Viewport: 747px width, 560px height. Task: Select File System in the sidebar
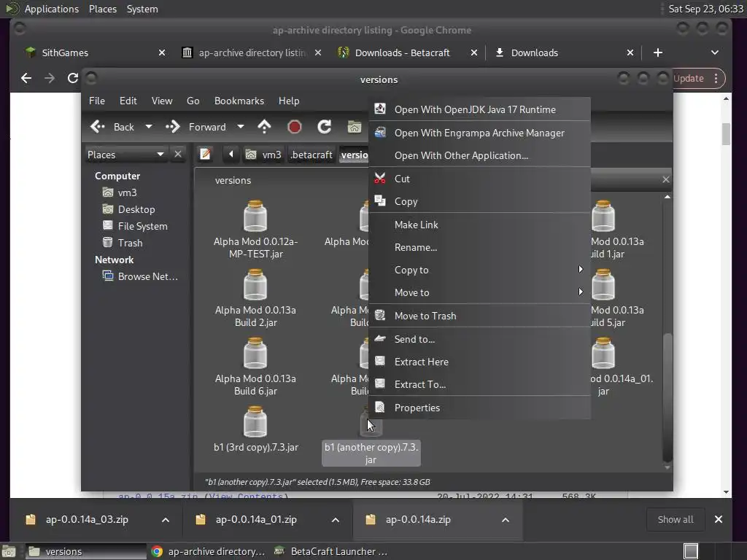[x=135, y=226]
